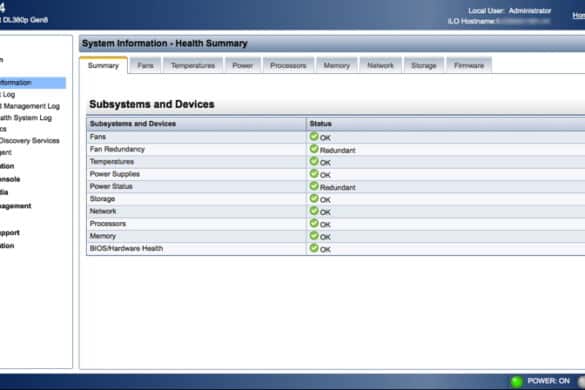Viewport: 585px width, 390px height.
Task: Click the Processors row label in table
Action: tap(107, 224)
